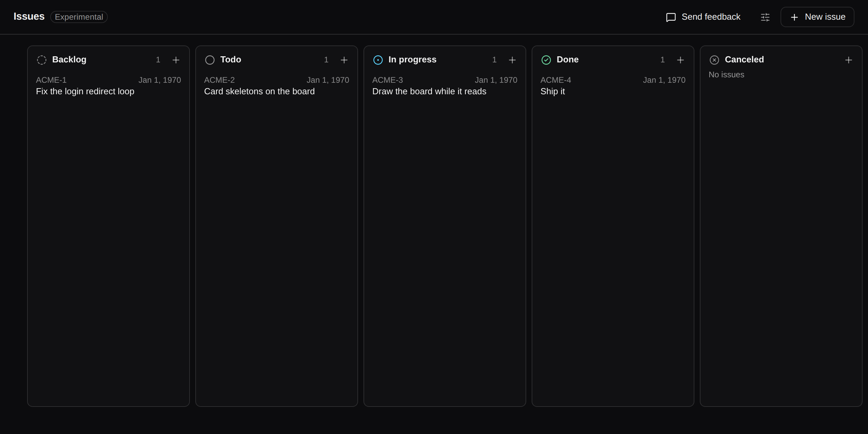Viewport: 868px width, 434px height.
Task: Click the Todo column title
Action: tap(231, 60)
